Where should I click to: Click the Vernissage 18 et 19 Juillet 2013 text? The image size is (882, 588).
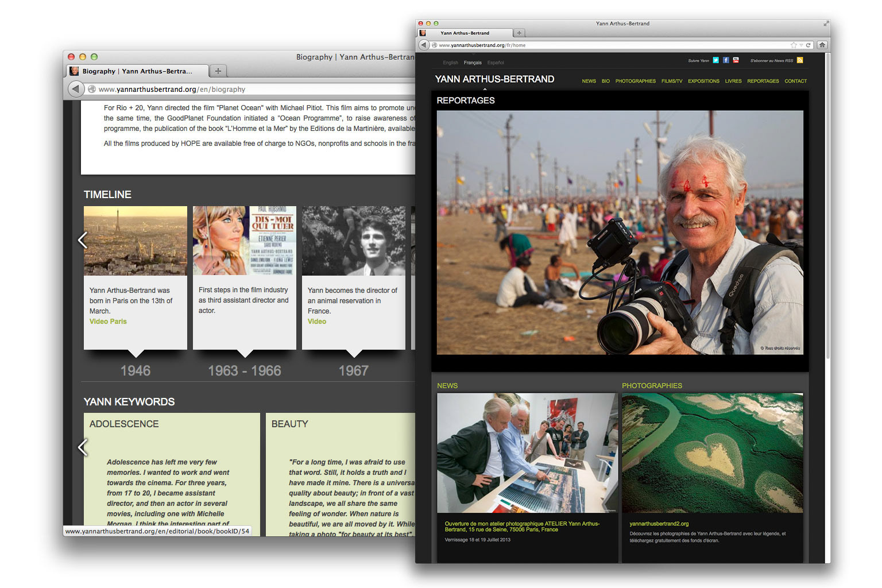pos(478,540)
